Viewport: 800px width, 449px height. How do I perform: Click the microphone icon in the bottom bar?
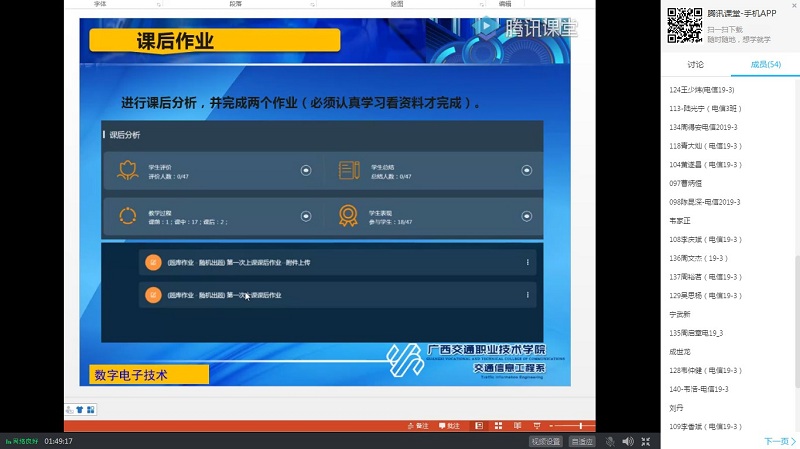(608, 441)
